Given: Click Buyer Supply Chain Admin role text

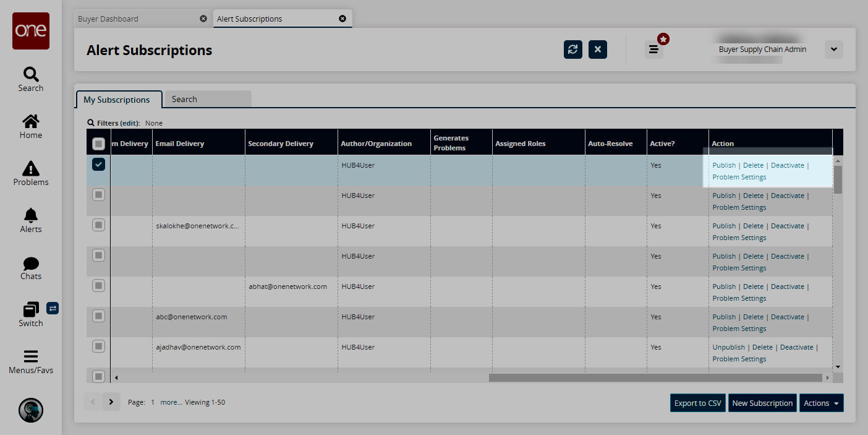Looking at the screenshot, I should (762, 50).
